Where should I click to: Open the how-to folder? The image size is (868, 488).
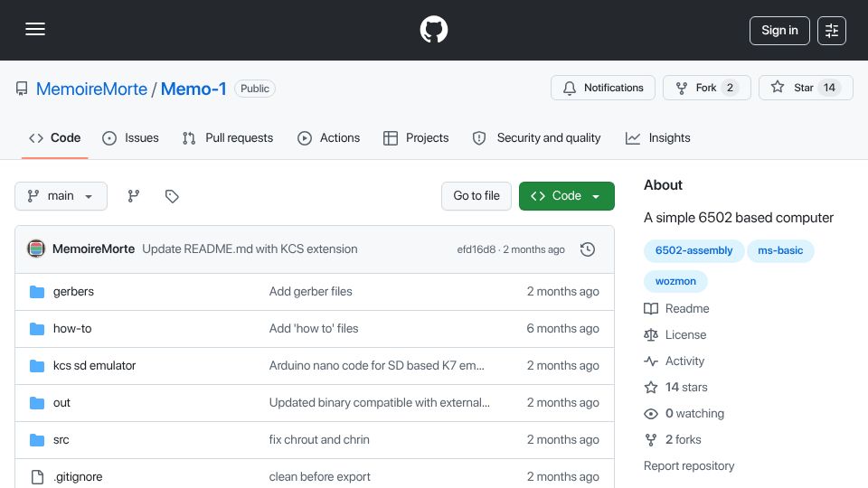72,329
